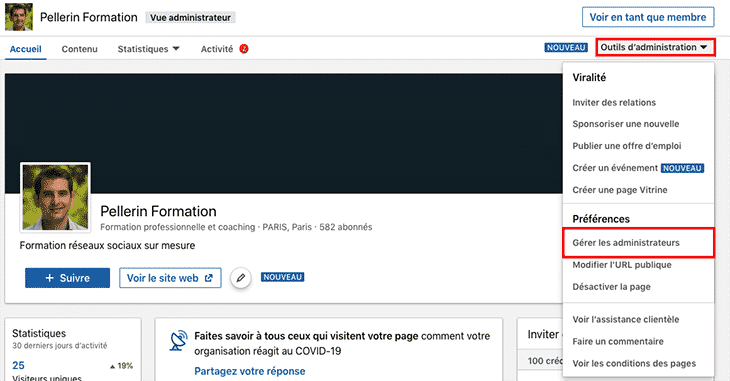Click the red notification badge on Activité
The image size is (730, 381).
[244, 49]
